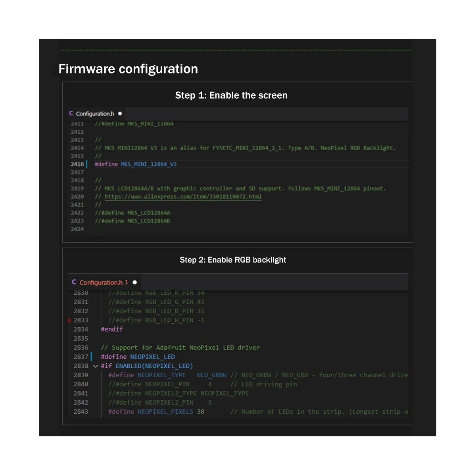Click line number 2838 in the gutter
476x476 pixels.
(81, 366)
